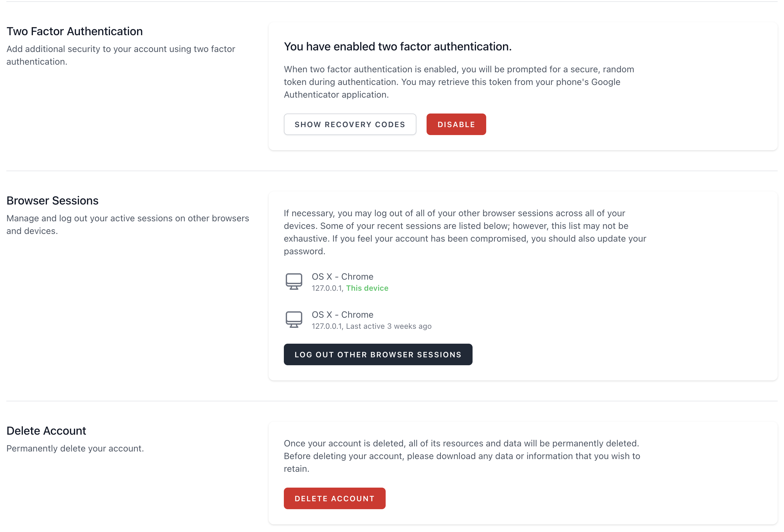Select the session last active 3 weeks ago
Image resolution: width=784 pixels, height=532 pixels.
coord(371,326)
